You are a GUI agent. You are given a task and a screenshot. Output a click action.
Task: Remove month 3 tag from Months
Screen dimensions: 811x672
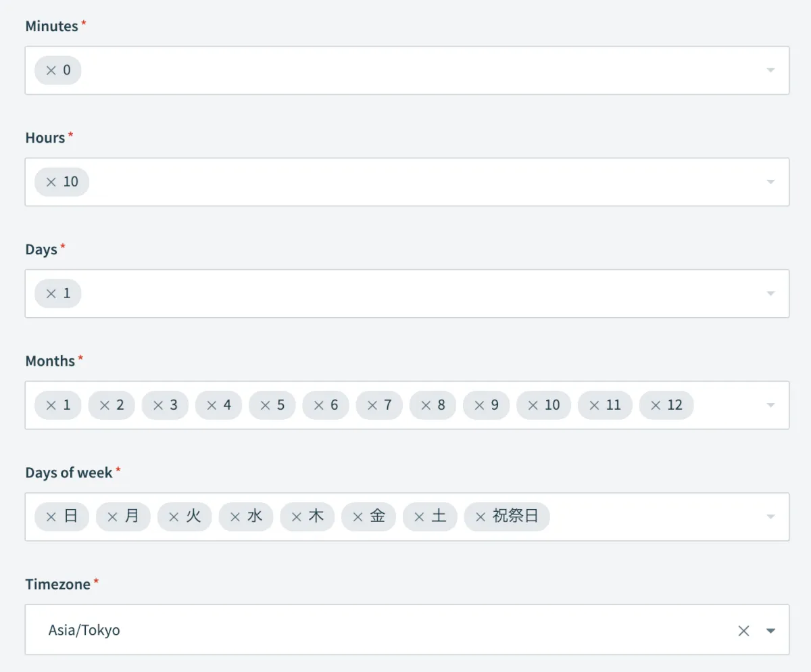pos(158,405)
